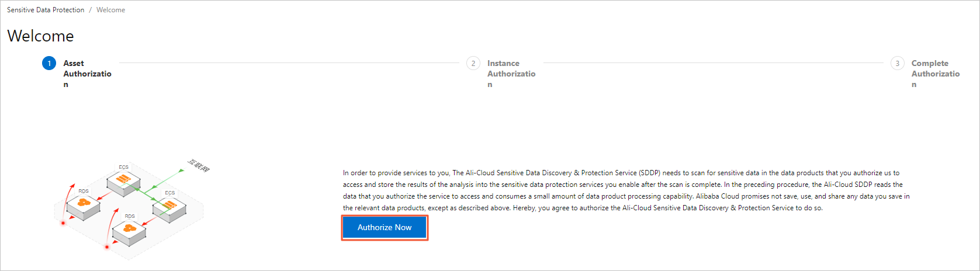The image size is (980, 271).
Task: Click the 互联网 internet label in diagram
Action: click(199, 165)
